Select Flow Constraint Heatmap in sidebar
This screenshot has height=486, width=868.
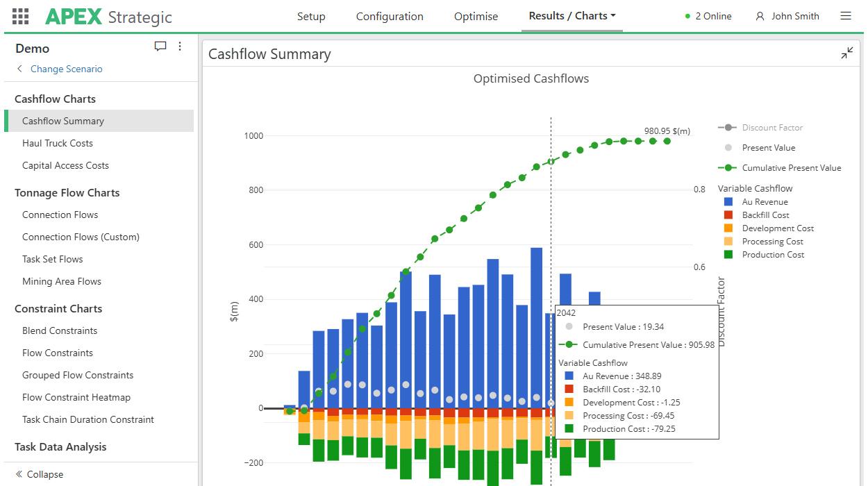pos(76,397)
